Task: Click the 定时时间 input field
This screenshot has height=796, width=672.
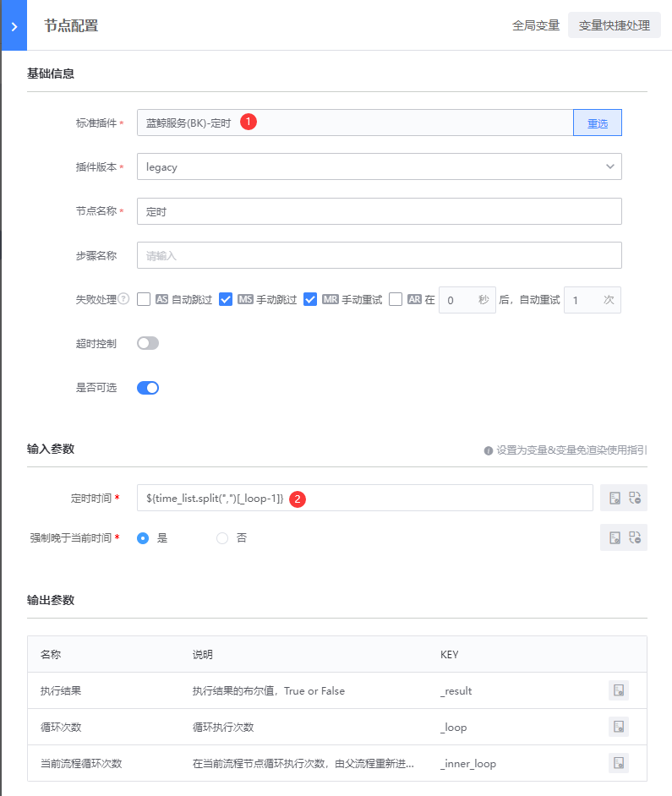Action: [364, 498]
